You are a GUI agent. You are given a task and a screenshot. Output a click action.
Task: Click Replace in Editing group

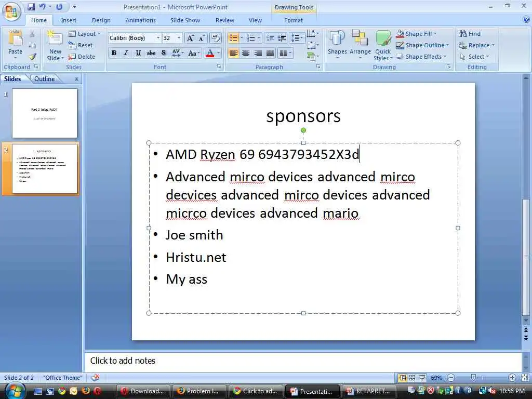coord(477,45)
